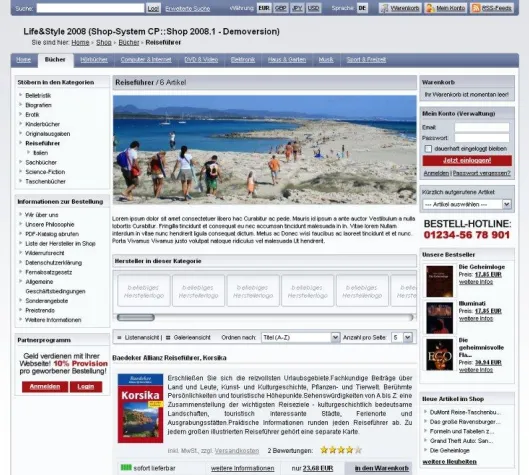
Task: Open Belletristik category
Action: click(38, 95)
